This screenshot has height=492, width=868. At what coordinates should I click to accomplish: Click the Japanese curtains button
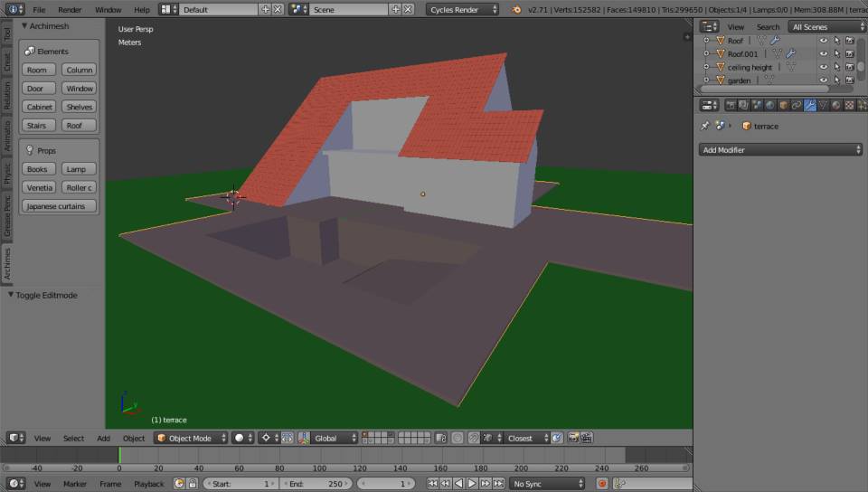coord(60,206)
